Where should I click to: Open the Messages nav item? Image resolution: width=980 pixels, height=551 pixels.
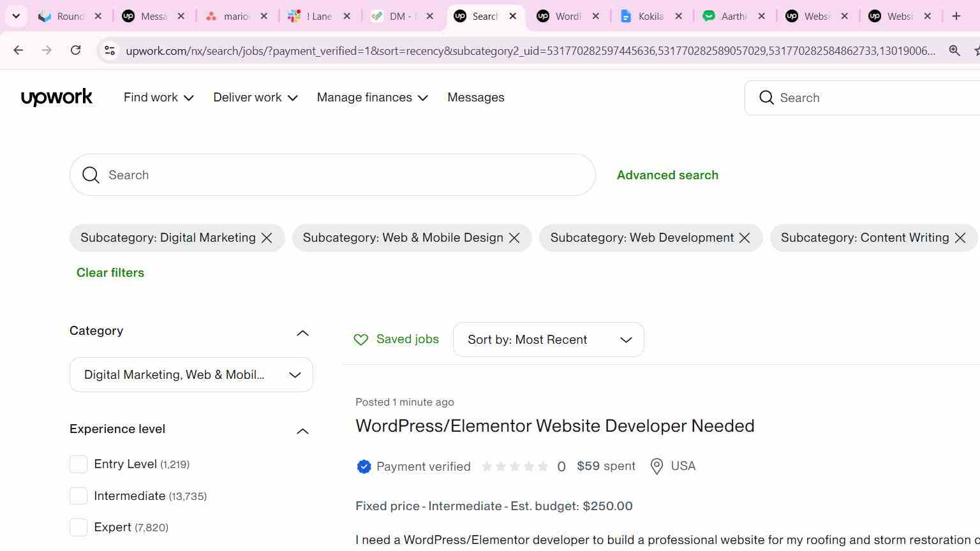[x=476, y=98]
